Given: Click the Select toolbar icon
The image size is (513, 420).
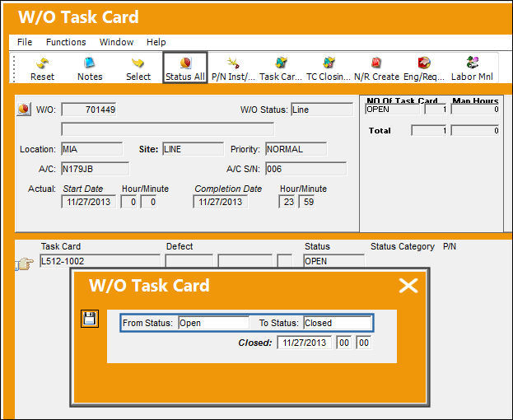Looking at the screenshot, I should pyautogui.click(x=138, y=68).
